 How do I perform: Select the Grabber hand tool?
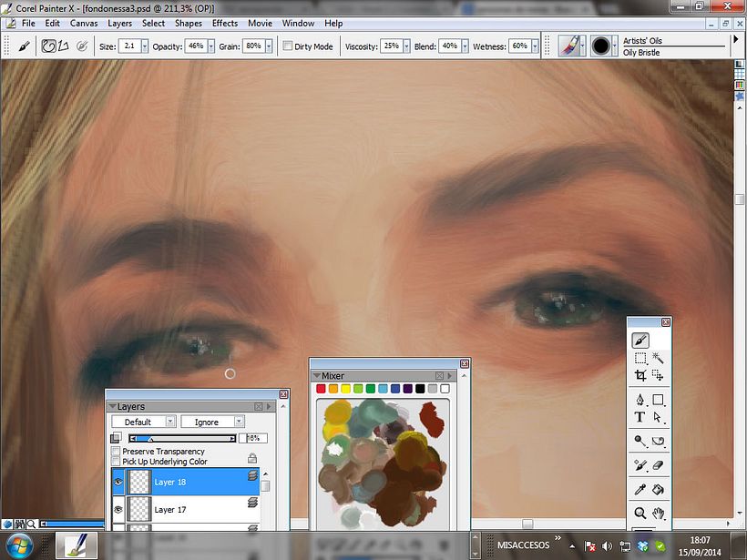point(658,514)
